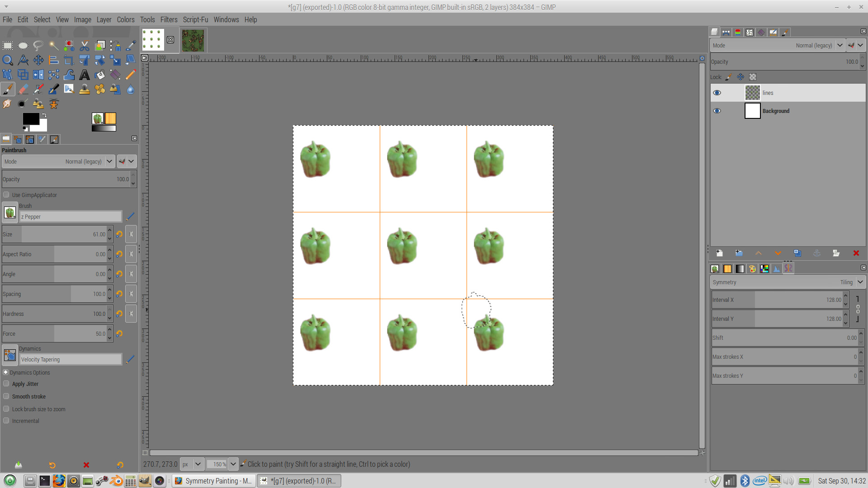Viewport: 868px width, 488px height.
Task: Click the black foreground color swatch
Action: 30,118
